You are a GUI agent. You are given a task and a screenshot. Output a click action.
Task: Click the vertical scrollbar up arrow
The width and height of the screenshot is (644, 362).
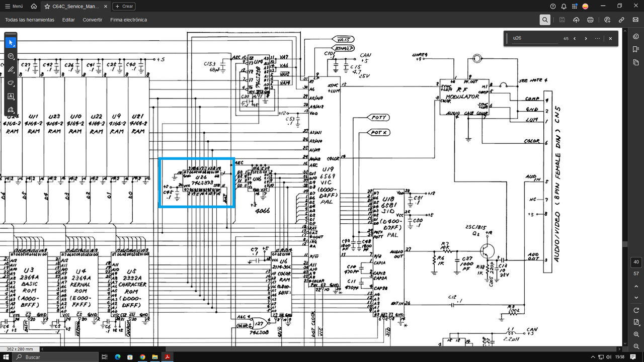coord(625,30)
